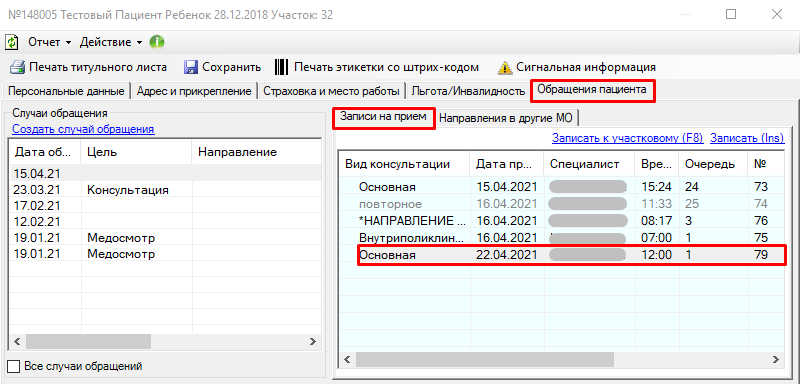
Task: Select the 22.04.2021 Основная appointment row
Action: (x=562, y=255)
